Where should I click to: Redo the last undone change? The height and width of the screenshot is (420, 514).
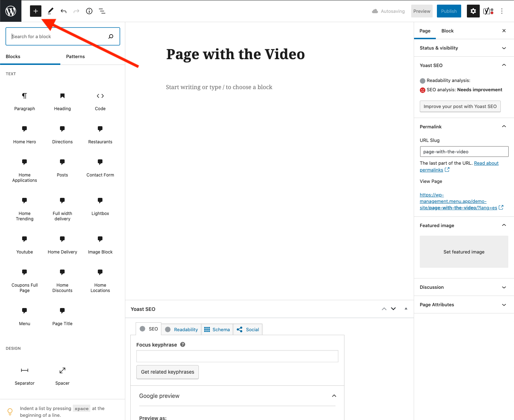point(76,11)
